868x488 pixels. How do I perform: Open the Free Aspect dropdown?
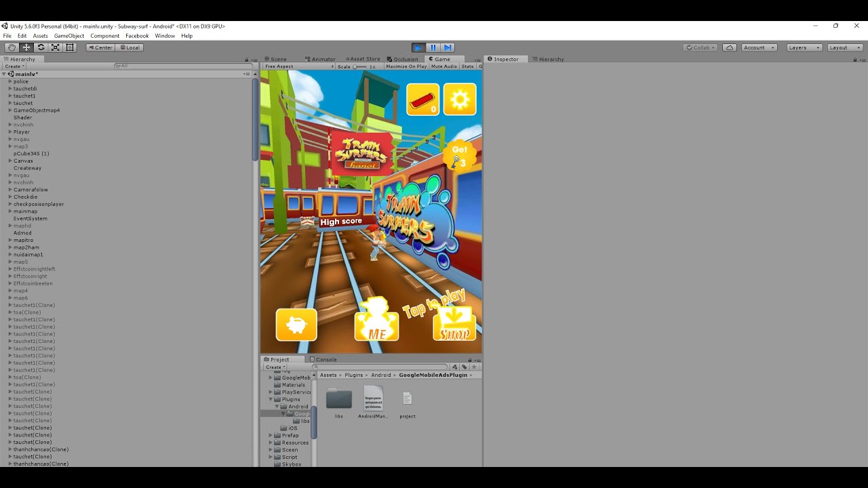(299, 66)
